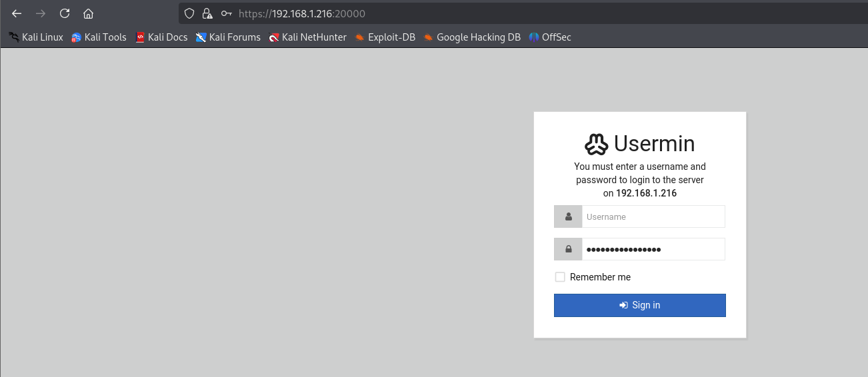Click the browser back arrow
This screenshot has height=377, width=868.
point(17,13)
